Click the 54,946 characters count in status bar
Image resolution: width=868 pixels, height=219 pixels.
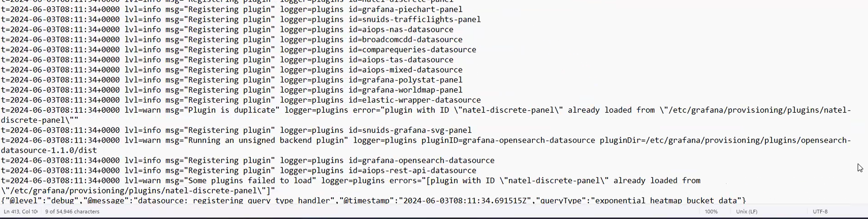point(72,212)
